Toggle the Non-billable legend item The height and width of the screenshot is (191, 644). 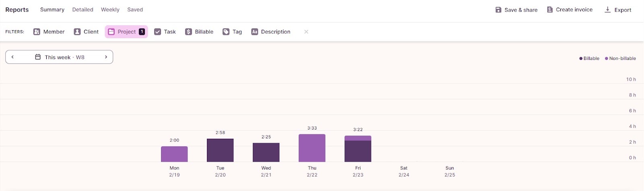pos(620,58)
